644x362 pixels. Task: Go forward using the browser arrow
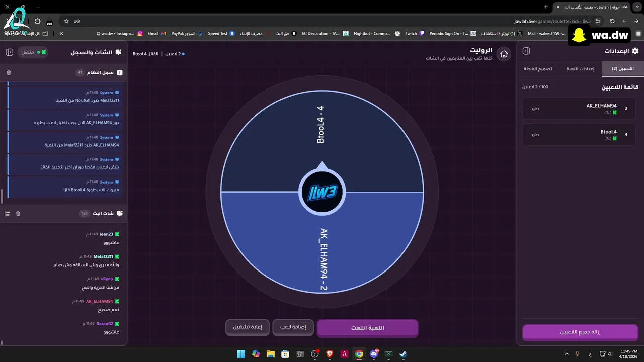pos(624,21)
